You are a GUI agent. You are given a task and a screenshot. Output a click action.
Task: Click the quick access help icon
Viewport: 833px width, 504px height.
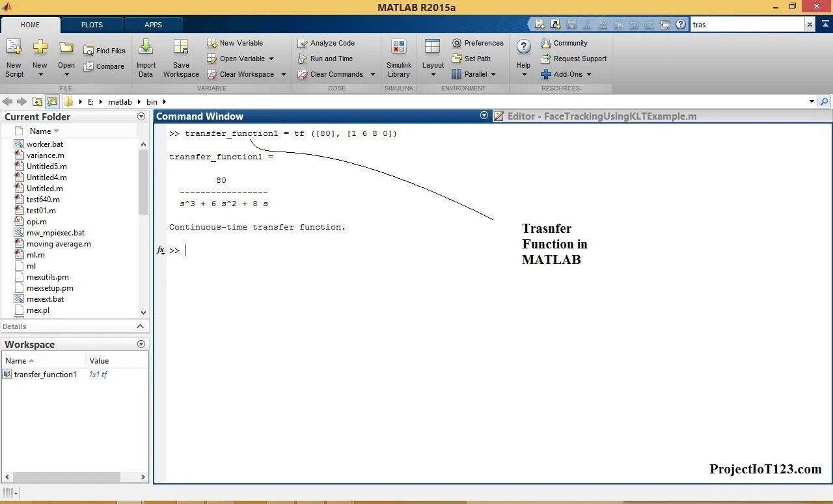coord(681,25)
